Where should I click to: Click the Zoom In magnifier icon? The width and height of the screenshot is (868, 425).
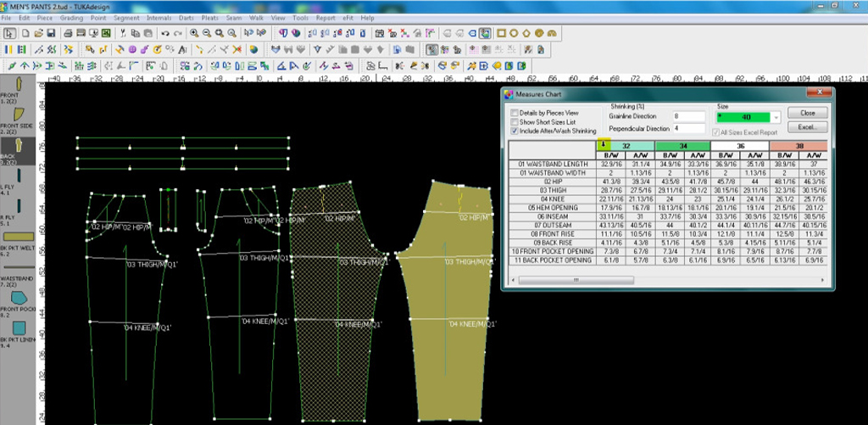point(194,33)
